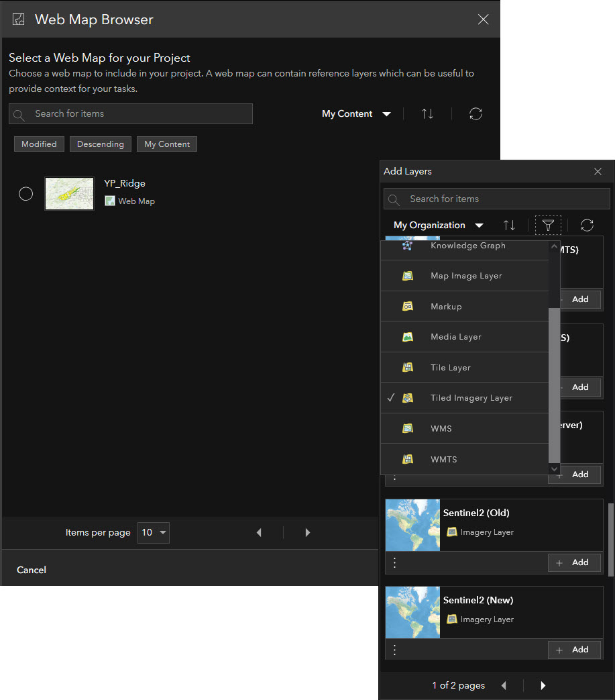Open the My Organization dropdown
Viewport: 615px width, 700px height.
click(438, 225)
